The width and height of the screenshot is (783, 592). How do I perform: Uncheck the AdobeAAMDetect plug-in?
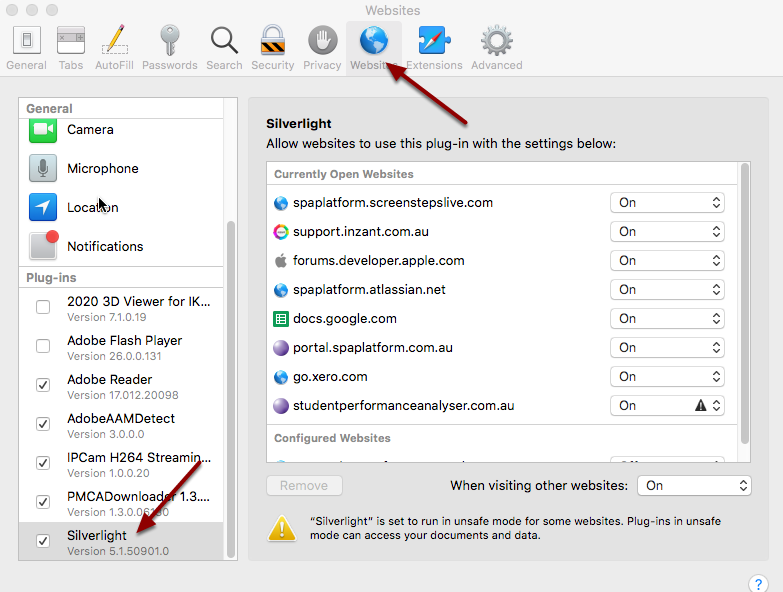[43, 424]
